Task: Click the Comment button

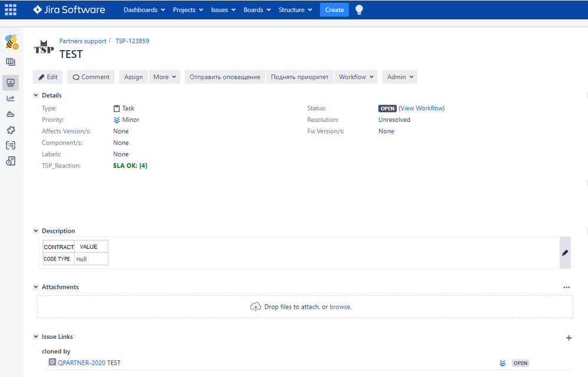Action: click(91, 77)
